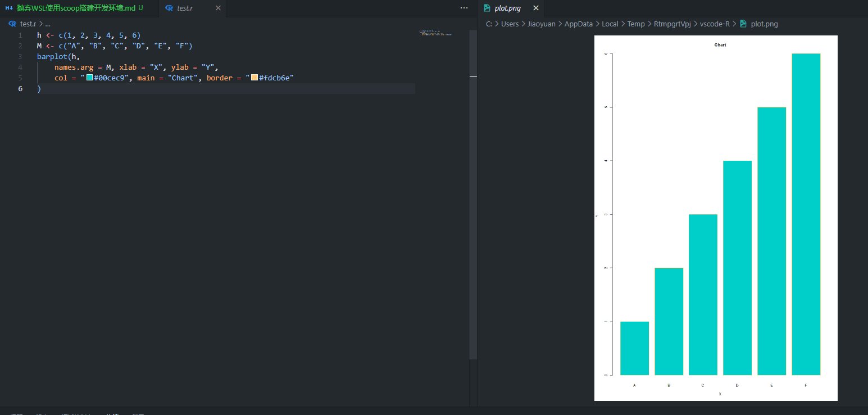Click line number 6 in the gutter
Screen dimensions: 868x415
point(20,88)
